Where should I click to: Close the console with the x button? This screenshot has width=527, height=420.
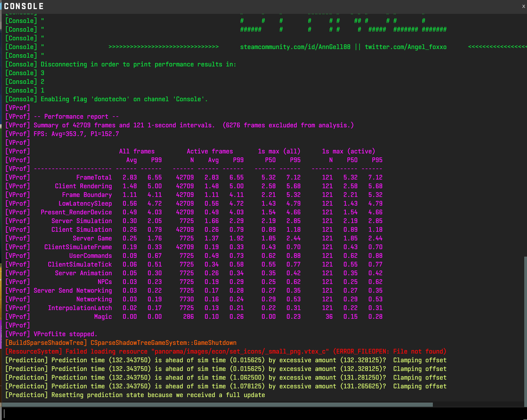click(x=523, y=6)
